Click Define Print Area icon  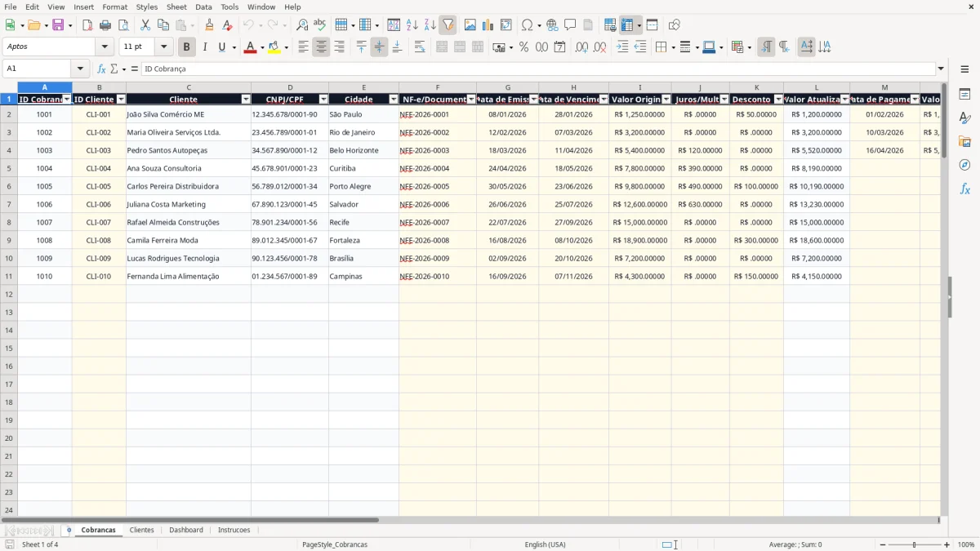tap(610, 25)
